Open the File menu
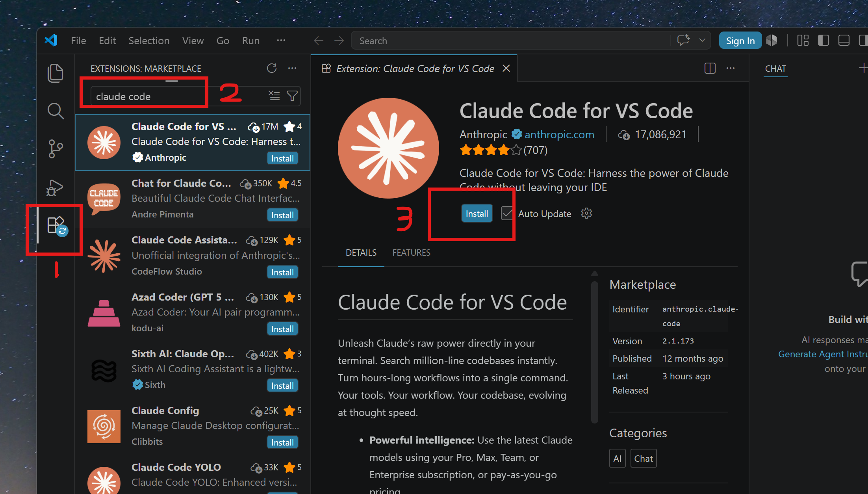The width and height of the screenshot is (868, 494). [78, 41]
